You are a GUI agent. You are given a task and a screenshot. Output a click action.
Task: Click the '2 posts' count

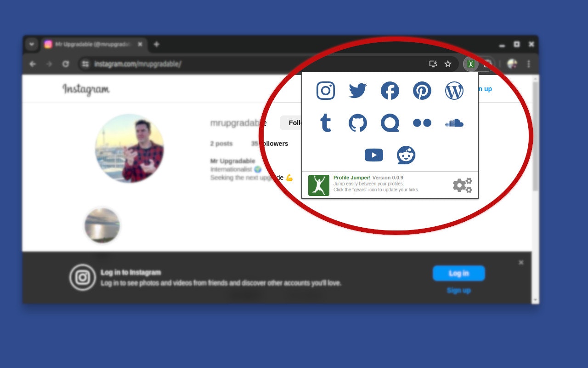coord(221,144)
